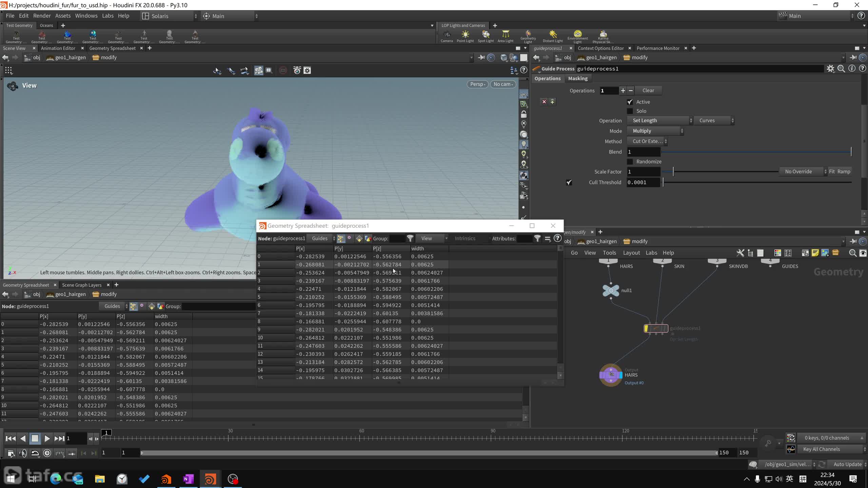Toggle the Cull Threshold checkbox
This screenshot has height=488, width=868.
pos(569,182)
